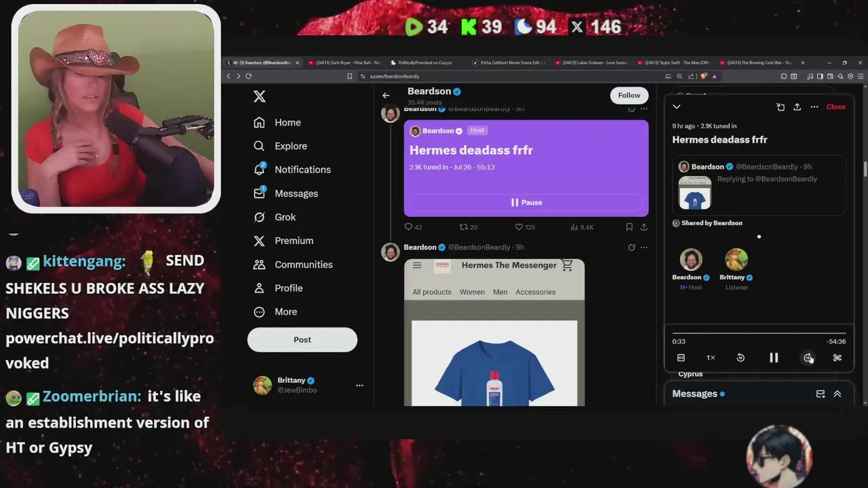This screenshot has height=488, width=868.
Task: Bookmark the Hermes space post
Action: [629, 227]
